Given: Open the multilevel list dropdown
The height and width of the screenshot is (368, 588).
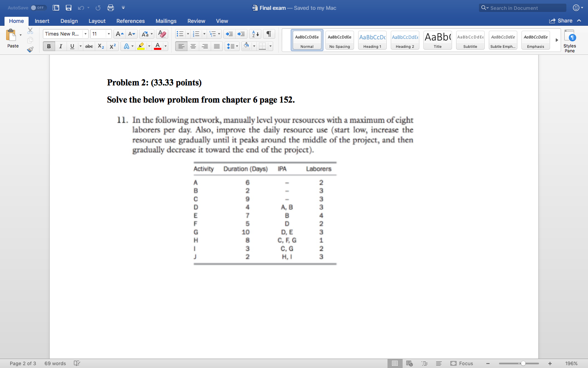Looking at the screenshot, I should (x=219, y=34).
